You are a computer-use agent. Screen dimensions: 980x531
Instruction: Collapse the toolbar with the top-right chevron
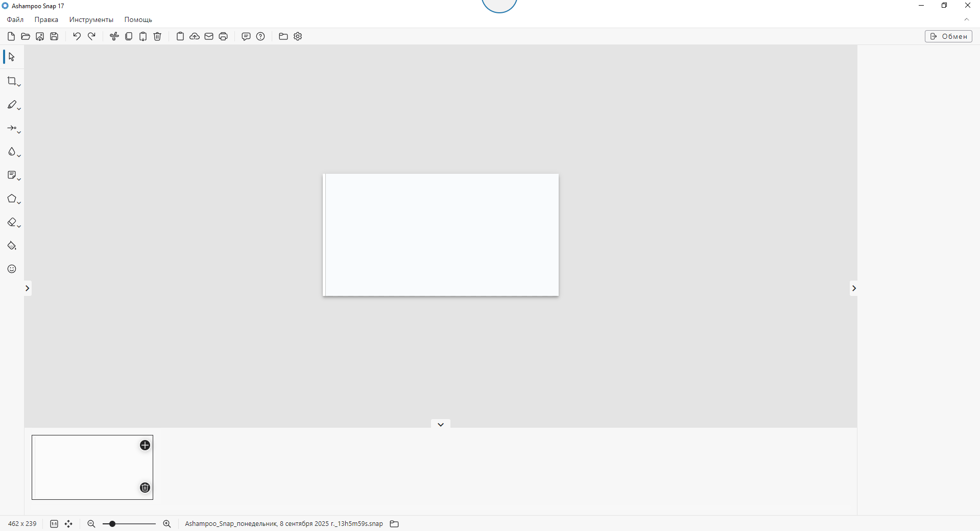point(967,19)
